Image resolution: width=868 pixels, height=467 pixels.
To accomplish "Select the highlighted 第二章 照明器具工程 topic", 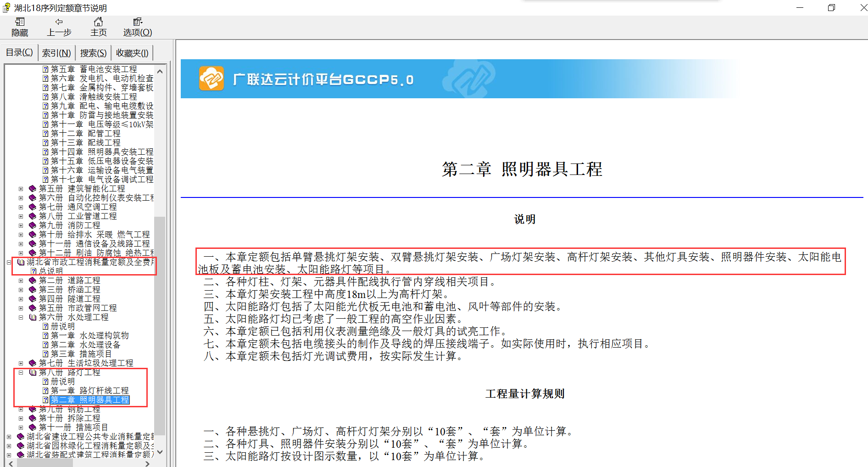I will tap(90, 400).
